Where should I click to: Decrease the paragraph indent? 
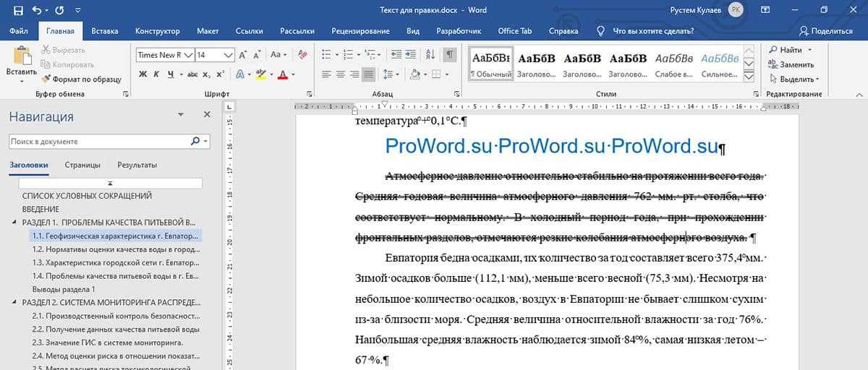[x=396, y=54]
